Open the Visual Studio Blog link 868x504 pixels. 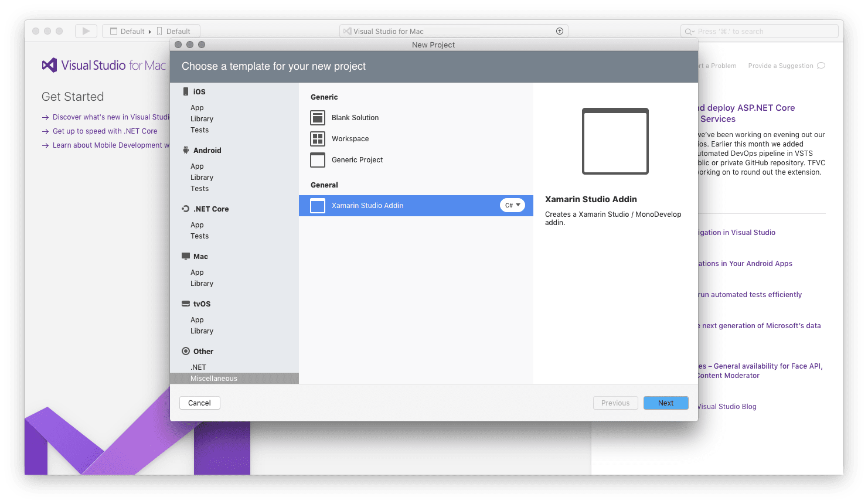click(727, 407)
